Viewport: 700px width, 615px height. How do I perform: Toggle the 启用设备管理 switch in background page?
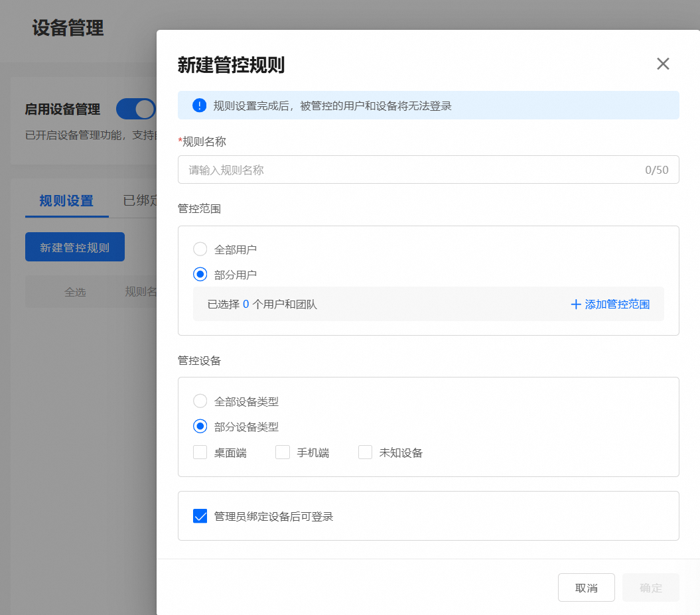tap(136, 109)
